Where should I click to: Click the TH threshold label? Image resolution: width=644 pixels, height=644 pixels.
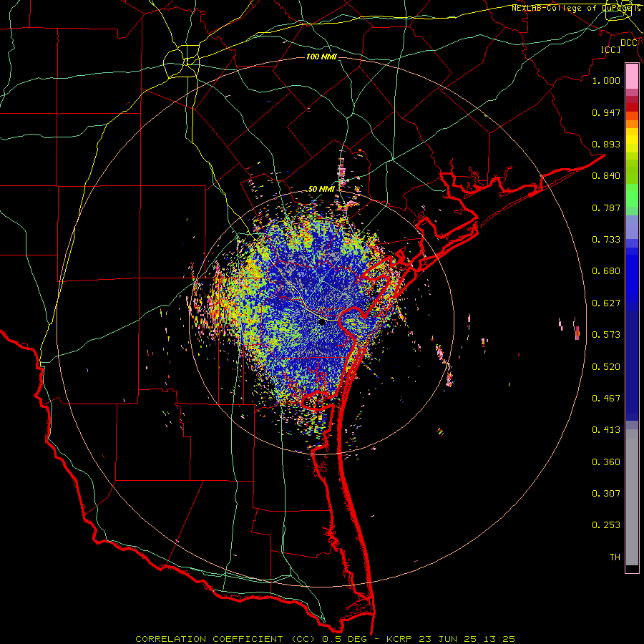click(615, 557)
